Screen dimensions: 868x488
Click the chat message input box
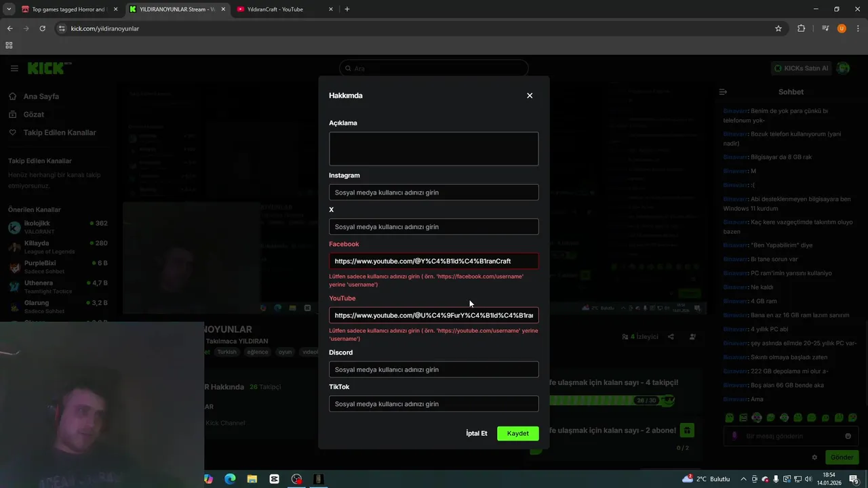point(789,436)
